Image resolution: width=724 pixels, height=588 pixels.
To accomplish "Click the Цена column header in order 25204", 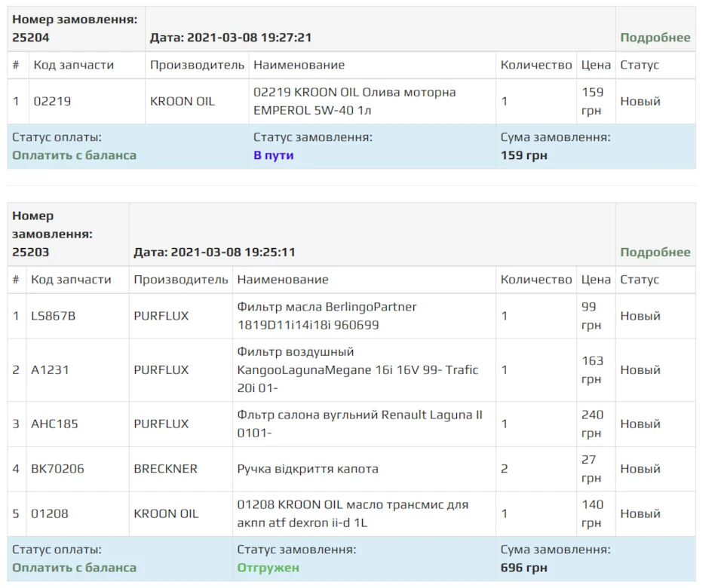I will 596,65.
